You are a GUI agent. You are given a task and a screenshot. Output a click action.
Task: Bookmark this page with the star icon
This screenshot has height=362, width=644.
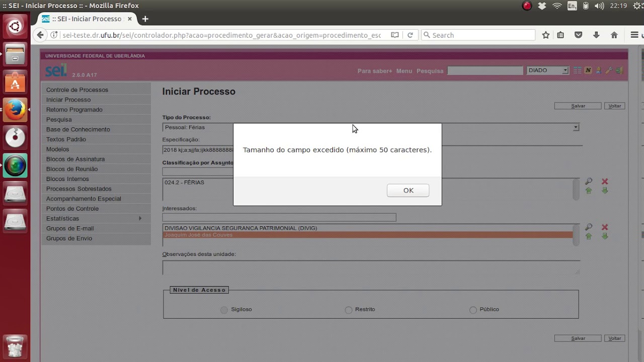[546, 35]
